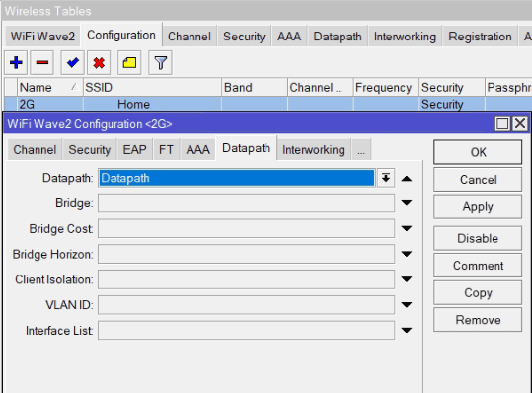Sort by the Security column header

pyautogui.click(x=452, y=88)
